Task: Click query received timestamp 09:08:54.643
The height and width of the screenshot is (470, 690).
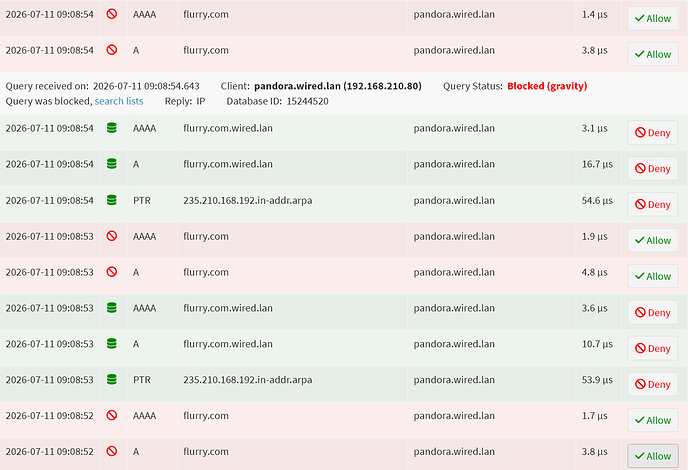Action: (x=146, y=86)
